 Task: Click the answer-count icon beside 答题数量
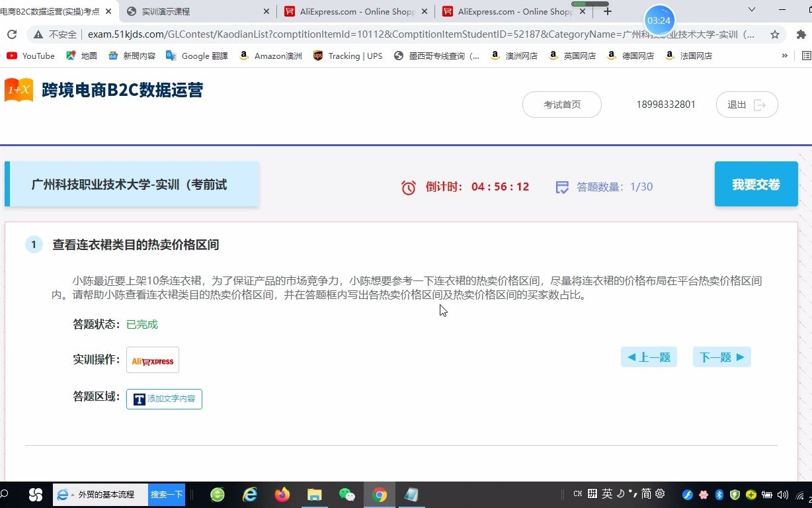pos(561,187)
